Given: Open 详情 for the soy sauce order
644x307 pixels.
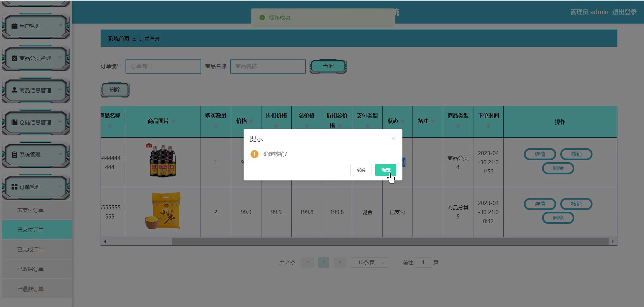Looking at the screenshot, I should pos(540,154).
